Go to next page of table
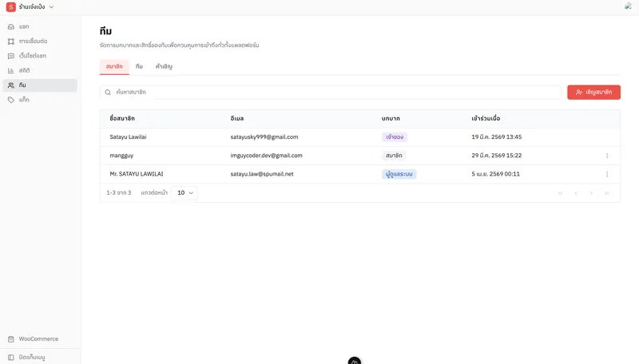 pyautogui.click(x=591, y=193)
